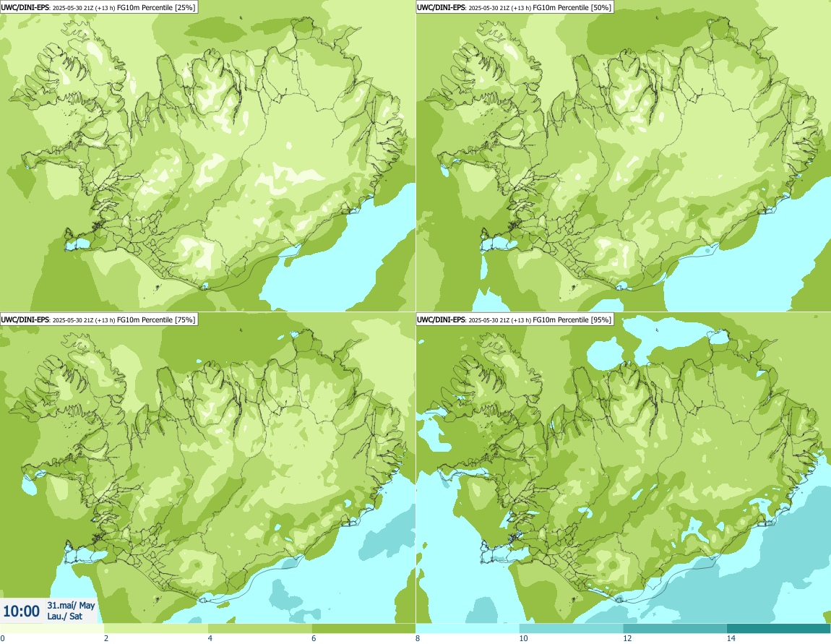The height and width of the screenshot is (644, 831).
Task: Click the 10:00 forecast time label
Action: point(21,611)
